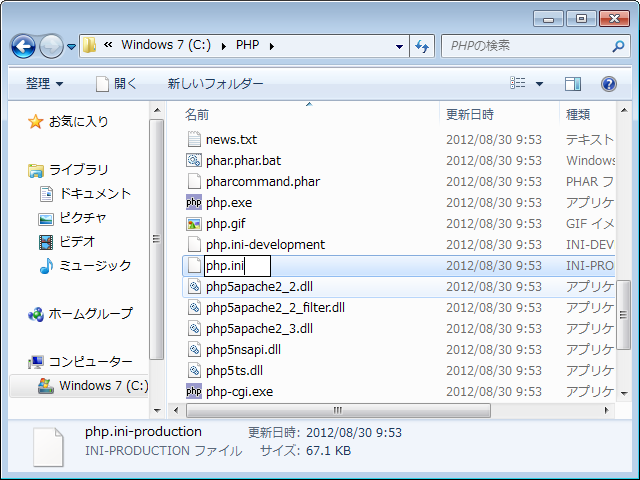Click details pane file thumbnail
The height and width of the screenshot is (480, 640).
click(48, 447)
